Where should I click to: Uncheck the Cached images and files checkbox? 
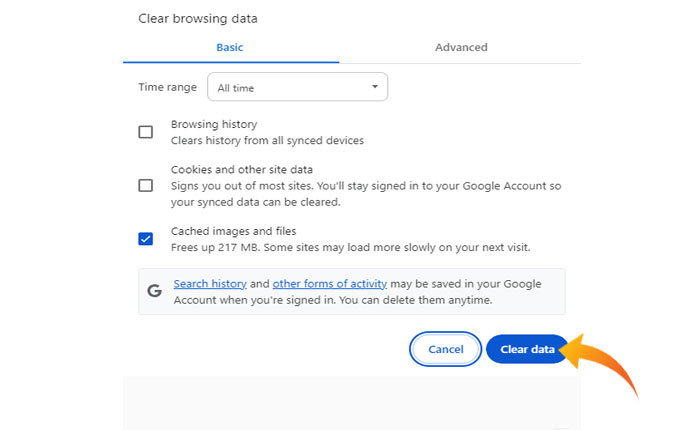146,238
